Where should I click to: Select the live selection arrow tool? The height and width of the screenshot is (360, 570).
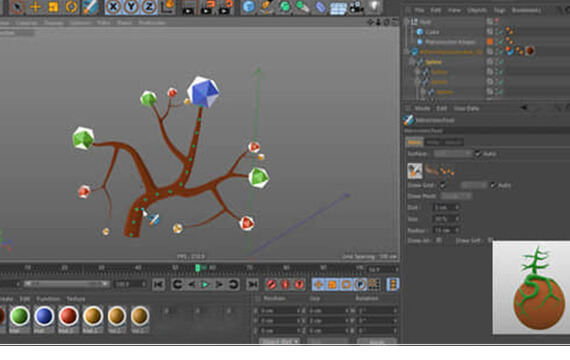(17, 7)
